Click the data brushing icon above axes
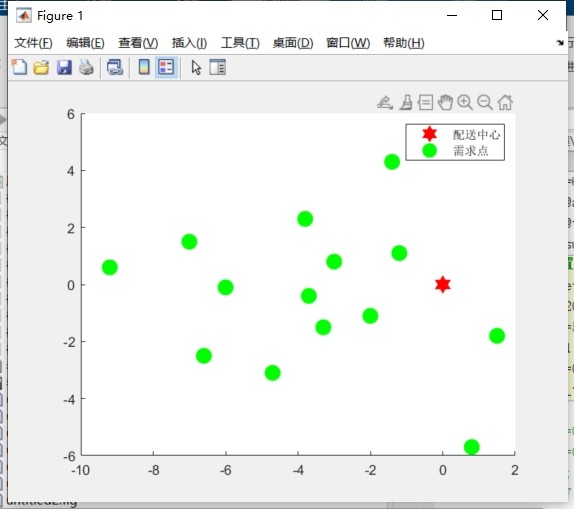 406,103
